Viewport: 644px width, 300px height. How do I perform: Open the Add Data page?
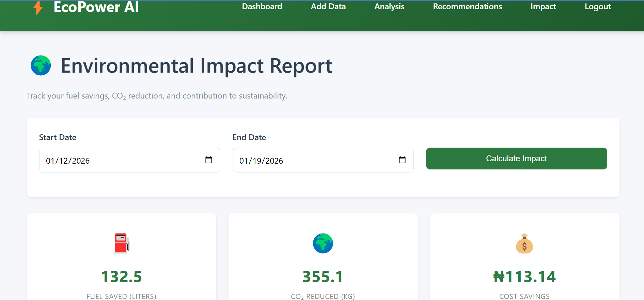point(328,6)
